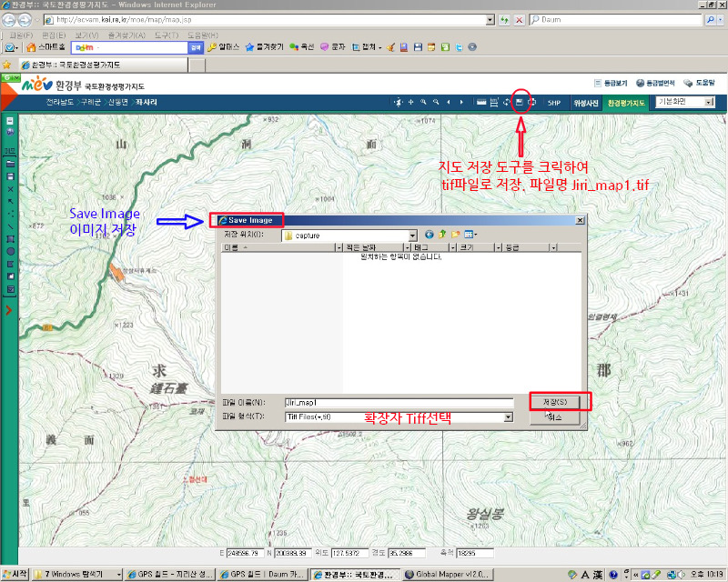Click Up One Level folder icon in dialog

click(442, 235)
